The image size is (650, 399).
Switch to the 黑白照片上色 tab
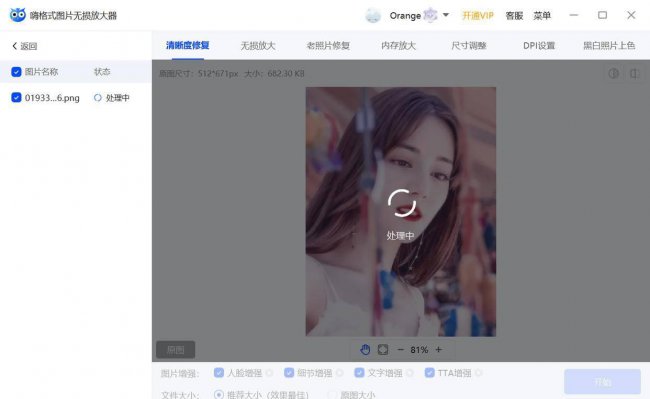pos(609,46)
